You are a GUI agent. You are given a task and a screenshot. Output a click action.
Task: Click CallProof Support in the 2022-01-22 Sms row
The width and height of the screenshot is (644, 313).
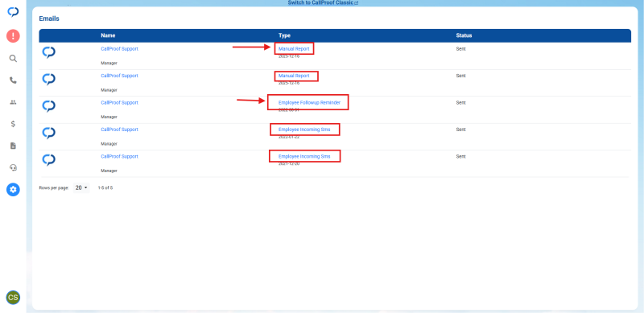[119, 130]
